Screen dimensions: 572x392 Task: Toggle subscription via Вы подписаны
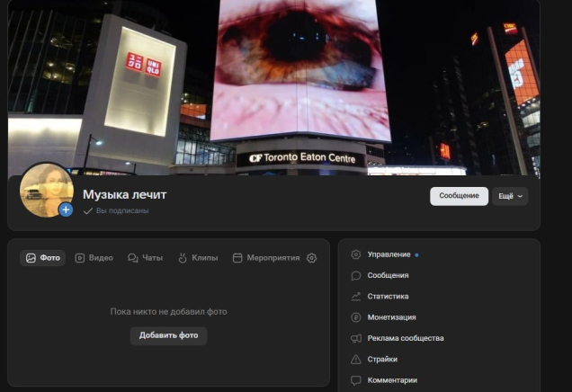coord(116,210)
